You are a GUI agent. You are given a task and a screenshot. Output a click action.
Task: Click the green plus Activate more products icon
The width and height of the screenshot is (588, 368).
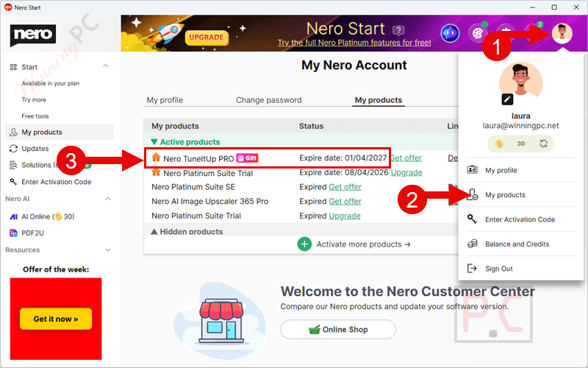point(304,244)
